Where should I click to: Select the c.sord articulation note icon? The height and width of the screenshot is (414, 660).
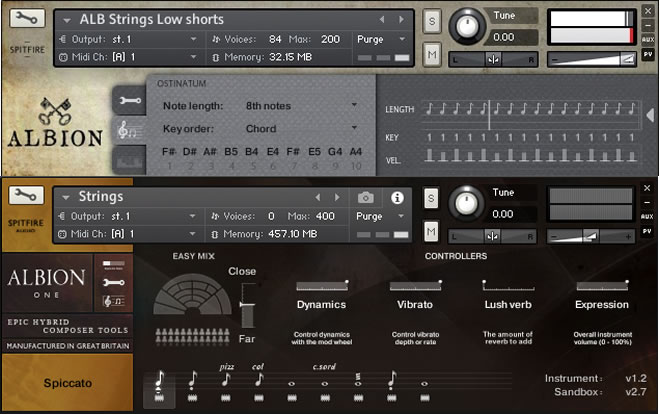323,381
